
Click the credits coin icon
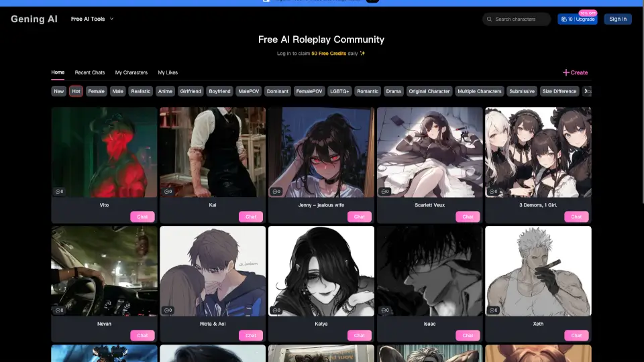point(563,19)
